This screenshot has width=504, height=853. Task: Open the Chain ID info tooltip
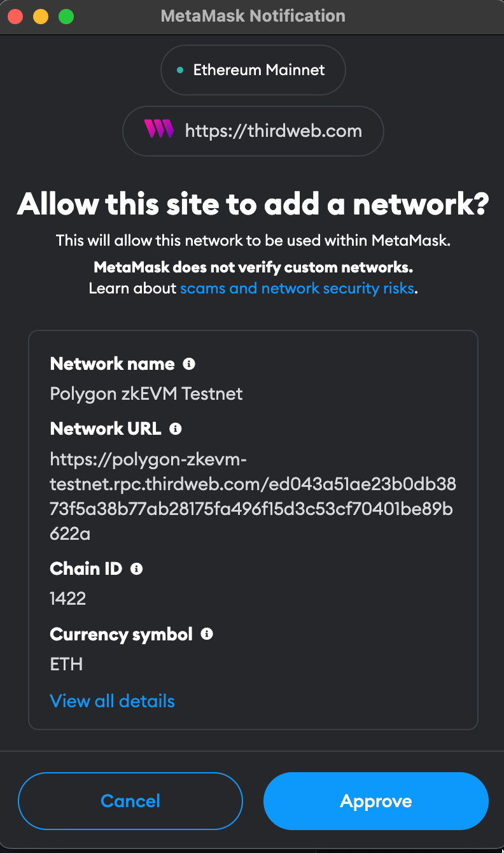pyautogui.click(x=136, y=569)
